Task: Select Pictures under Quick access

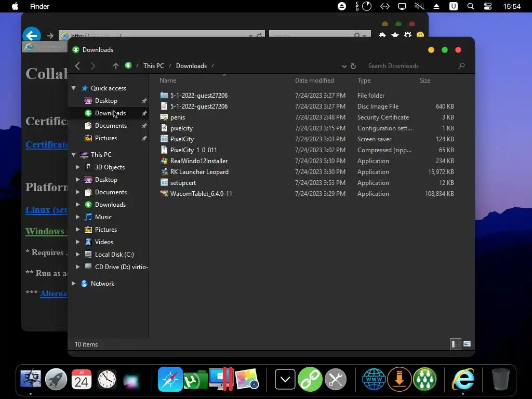Action: tap(106, 138)
